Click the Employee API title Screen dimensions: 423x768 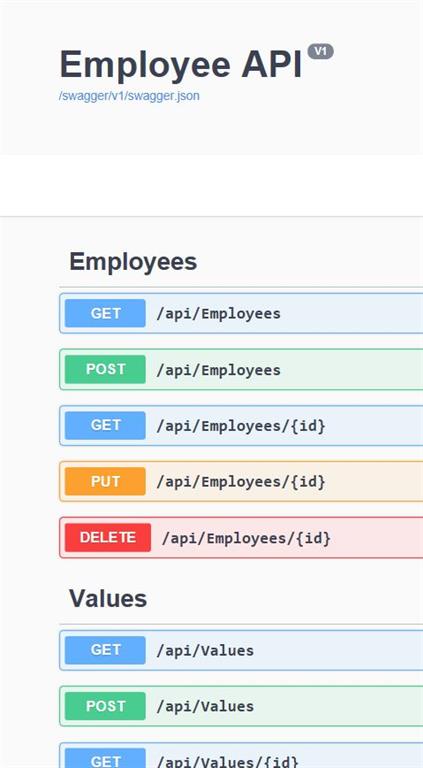tap(181, 65)
